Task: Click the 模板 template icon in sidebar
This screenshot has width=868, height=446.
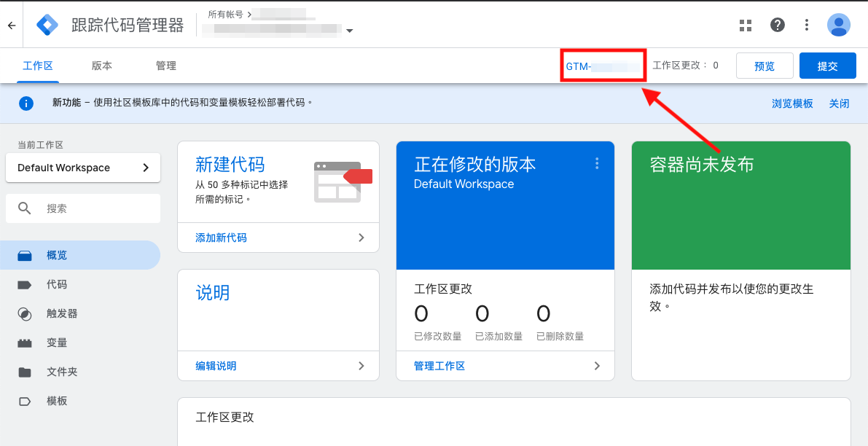Action: [24, 401]
